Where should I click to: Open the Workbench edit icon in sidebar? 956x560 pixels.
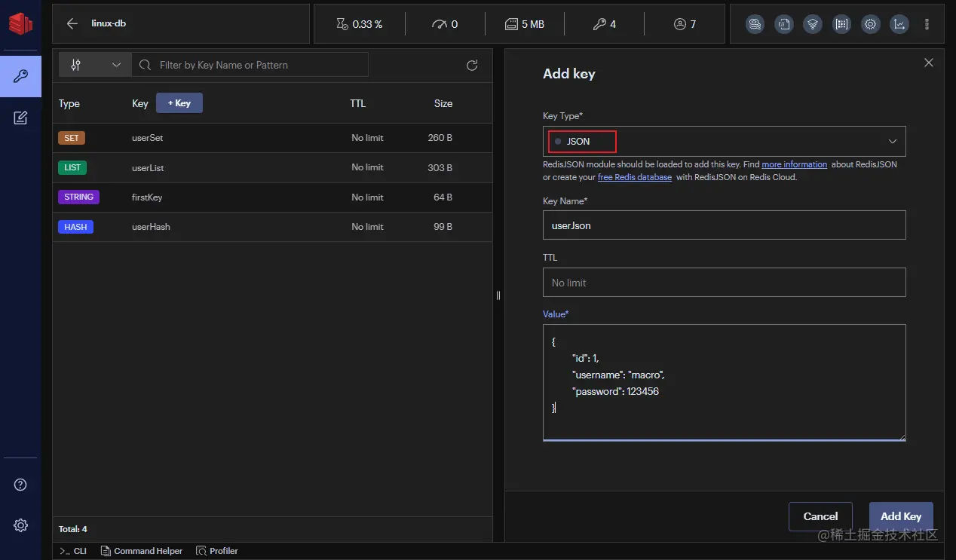point(20,118)
